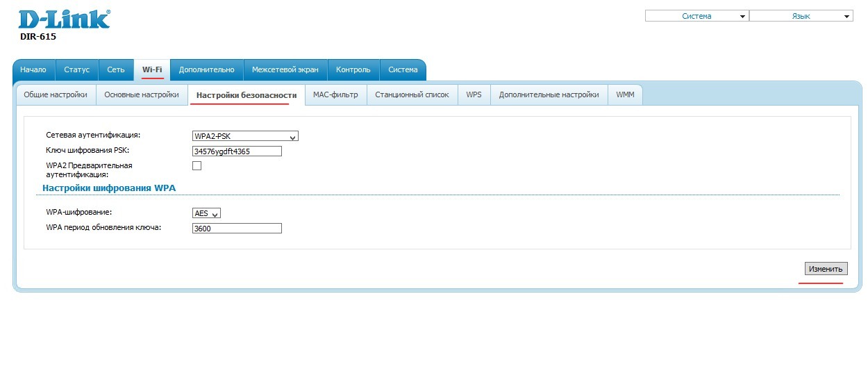Open the Система dropdown at top right
868x371 pixels.
(696, 16)
